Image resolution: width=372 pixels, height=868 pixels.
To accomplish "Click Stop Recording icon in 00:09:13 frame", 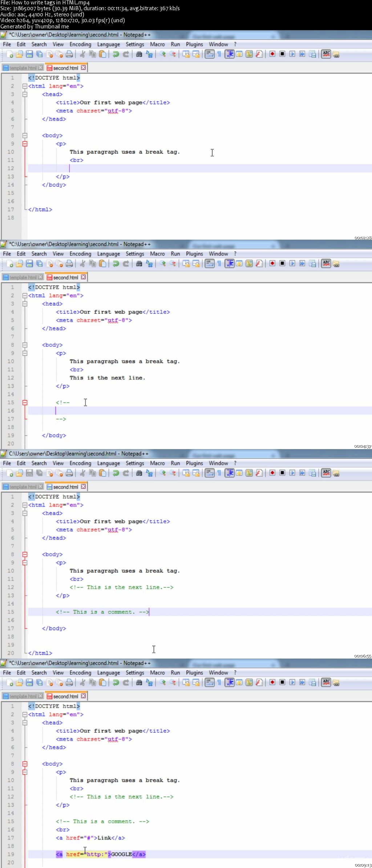I will (x=282, y=683).
